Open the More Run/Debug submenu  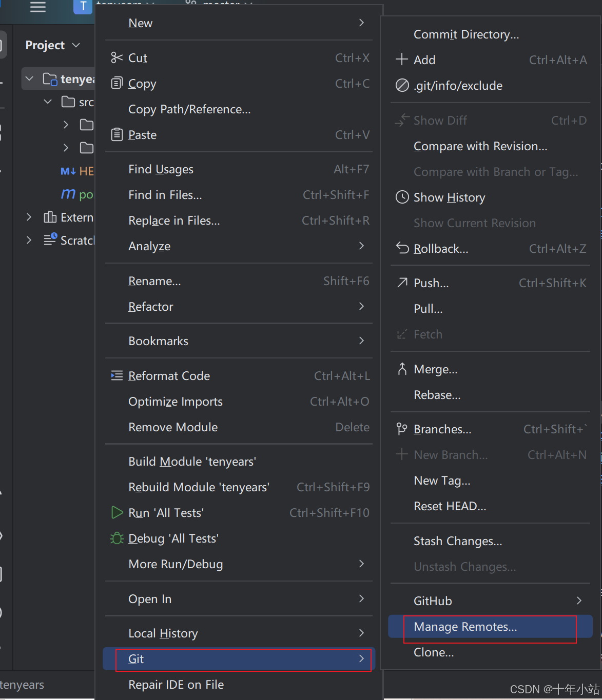click(239, 564)
